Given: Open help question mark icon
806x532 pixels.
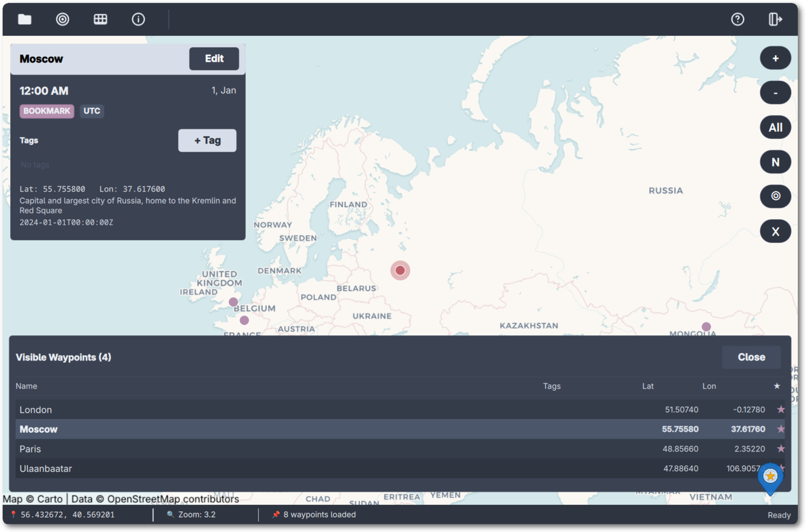Looking at the screenshot, I should tap(737, 20).
